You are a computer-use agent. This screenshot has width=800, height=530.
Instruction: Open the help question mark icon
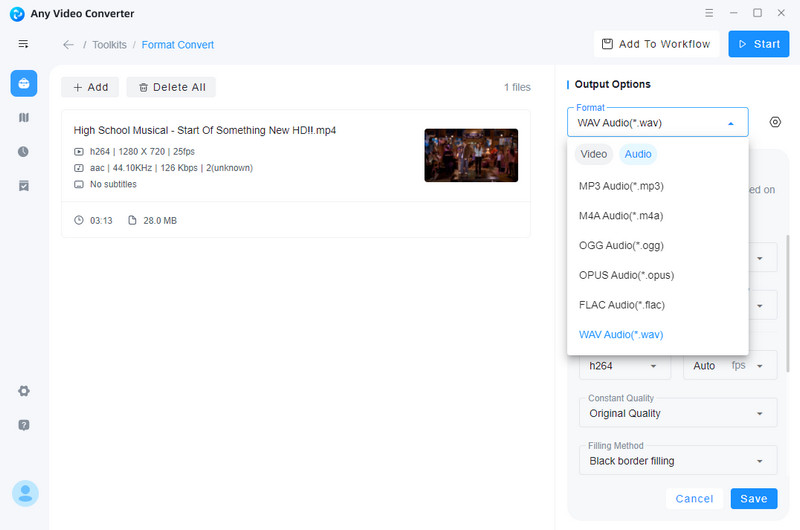(23, 425)
